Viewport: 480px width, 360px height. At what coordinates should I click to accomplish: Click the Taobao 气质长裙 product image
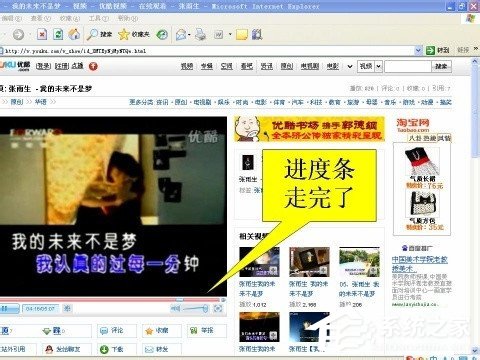422,161
